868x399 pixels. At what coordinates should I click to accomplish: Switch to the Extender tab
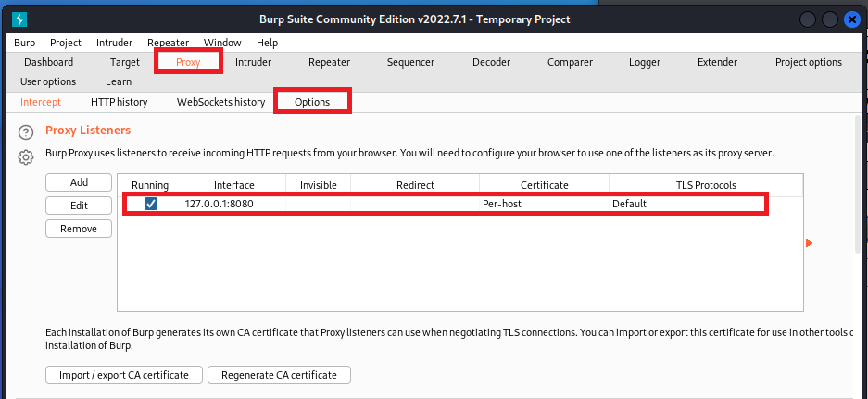coord(717,62)
